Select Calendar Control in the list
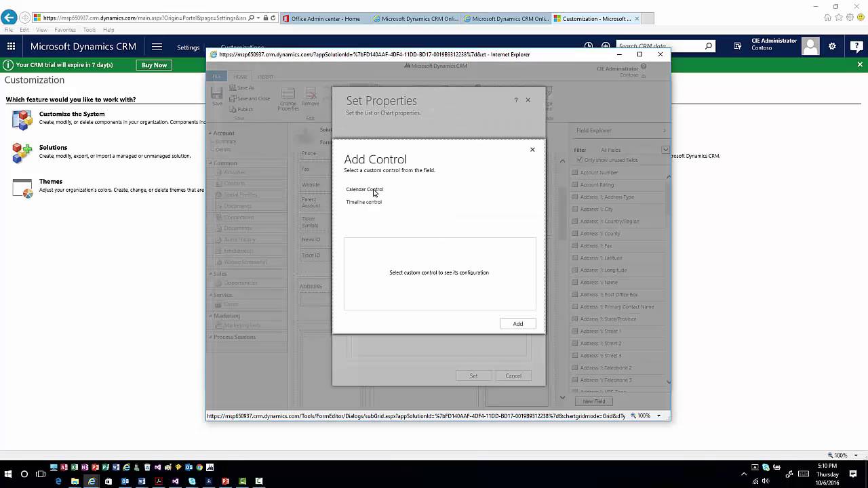 [365, 189]
